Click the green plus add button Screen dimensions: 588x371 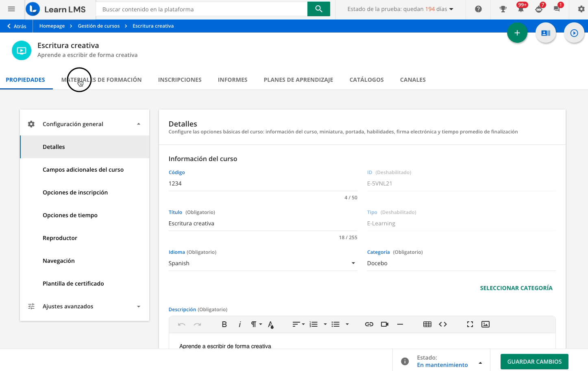click(517, 33)
